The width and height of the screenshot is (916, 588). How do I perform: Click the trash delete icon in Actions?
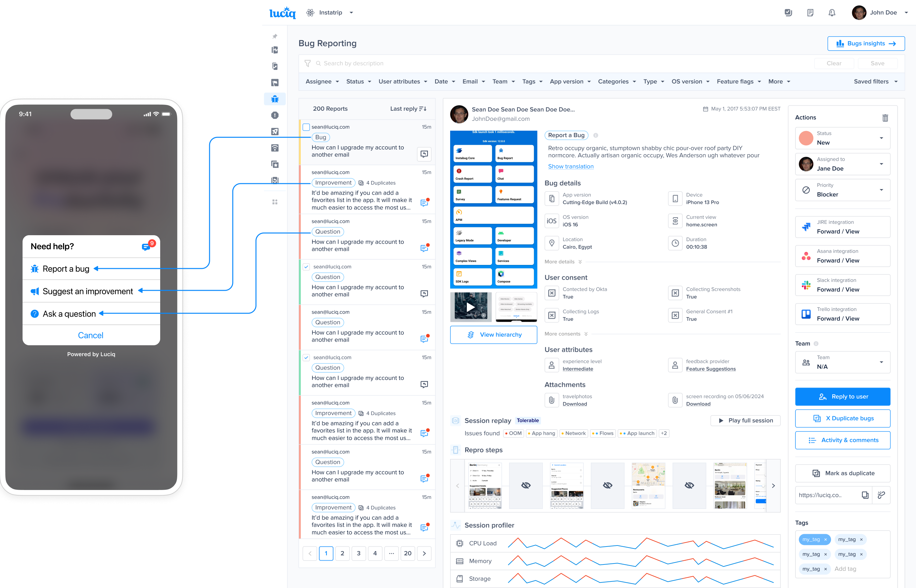pos(885,118)
